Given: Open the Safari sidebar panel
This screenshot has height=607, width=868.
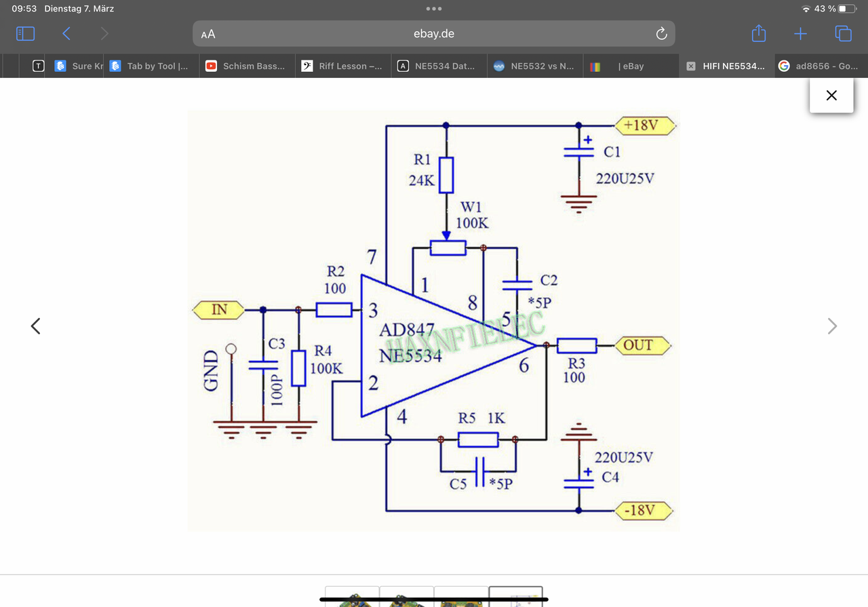Looking at the screenshot, I should pyautogui.click(x=25, y=33).
